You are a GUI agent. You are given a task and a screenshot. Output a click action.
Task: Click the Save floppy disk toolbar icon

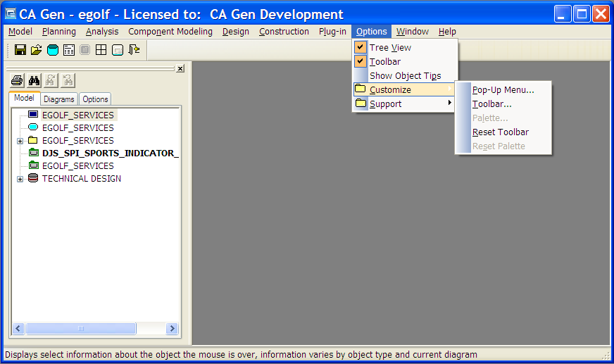coord(20,50)
